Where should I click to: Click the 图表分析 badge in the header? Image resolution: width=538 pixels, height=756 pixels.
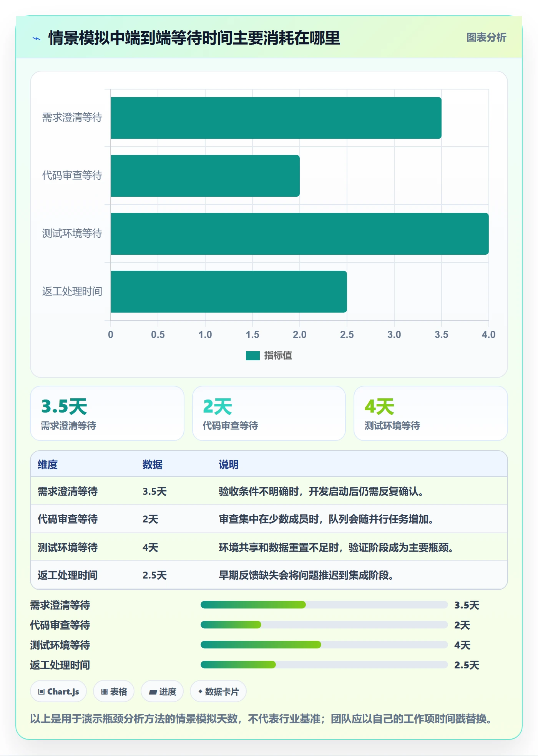point(486,38)
